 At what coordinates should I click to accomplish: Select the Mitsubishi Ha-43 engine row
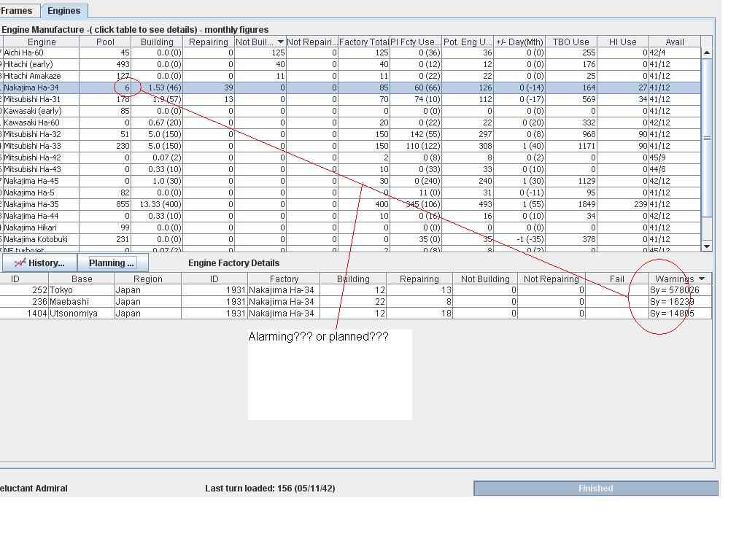350,169
